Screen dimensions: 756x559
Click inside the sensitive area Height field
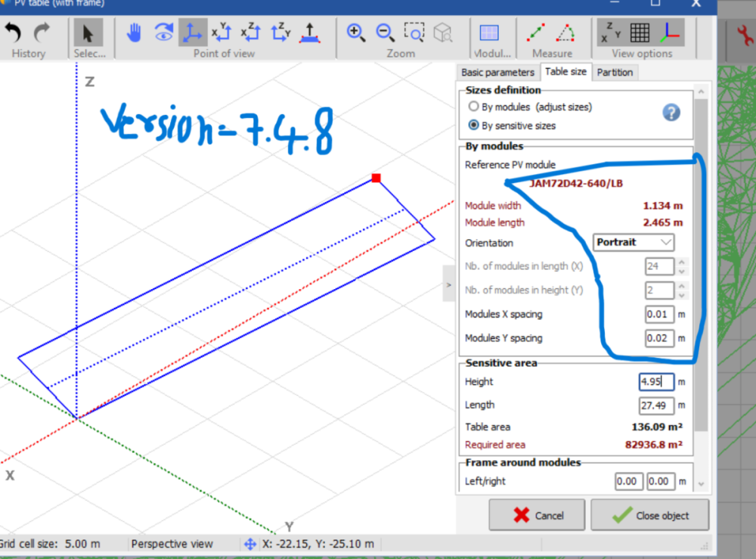[x=655, y=382]
